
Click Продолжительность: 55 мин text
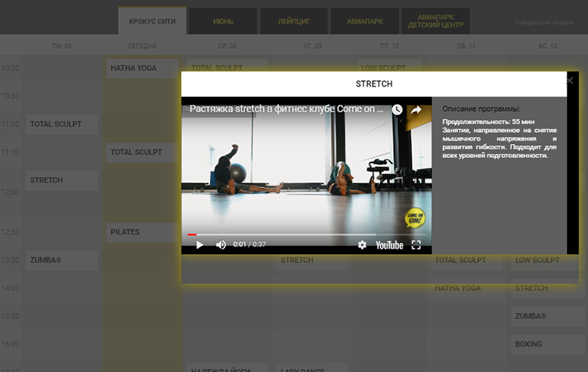(488, 122)
